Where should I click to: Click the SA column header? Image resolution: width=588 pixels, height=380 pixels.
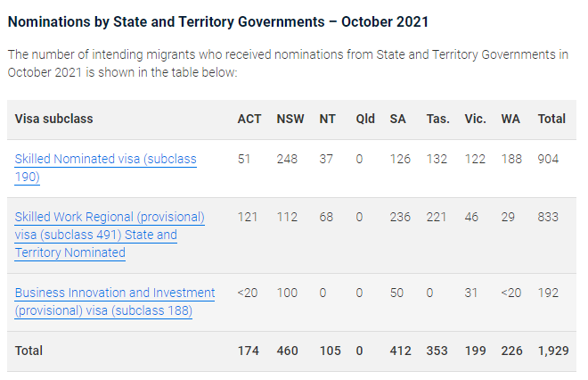(x=398, y=119)
